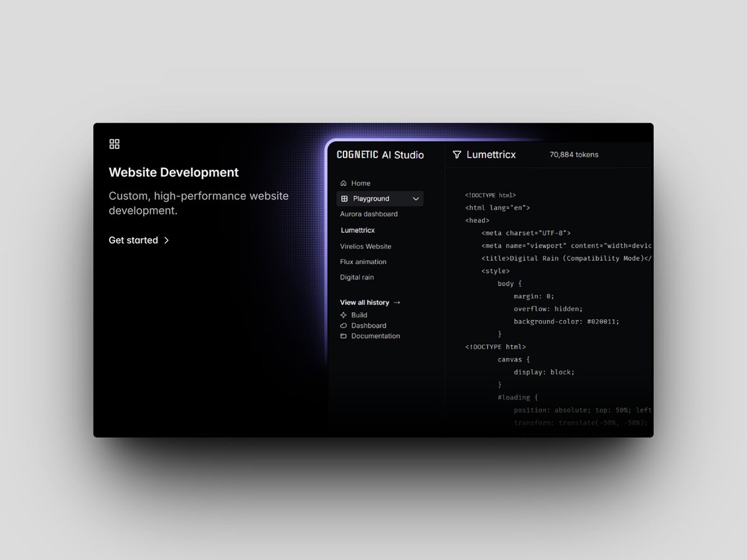This screenshot has height=560, width=747.
Task: Click the Documentation folder icon
Action: coord(343,336)
